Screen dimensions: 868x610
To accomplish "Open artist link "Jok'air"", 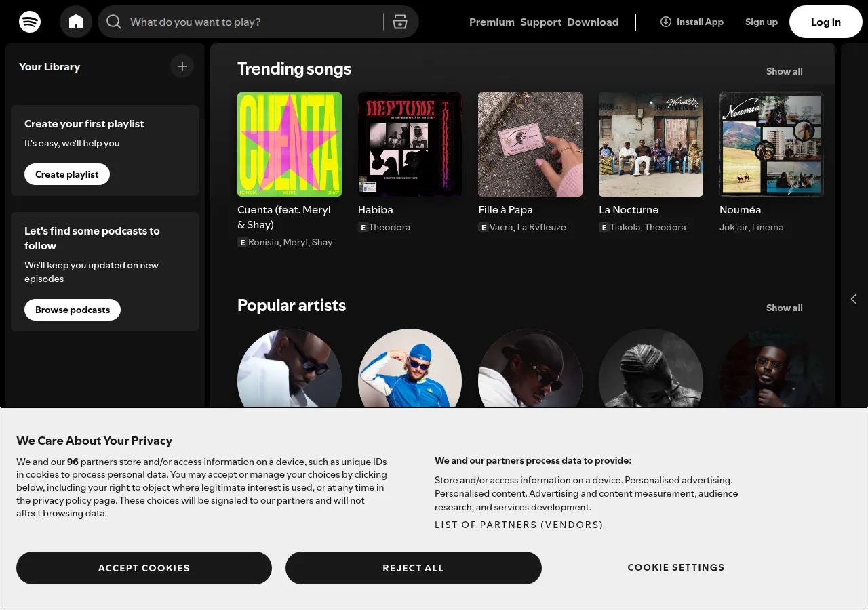I will [x=733, y=228].
